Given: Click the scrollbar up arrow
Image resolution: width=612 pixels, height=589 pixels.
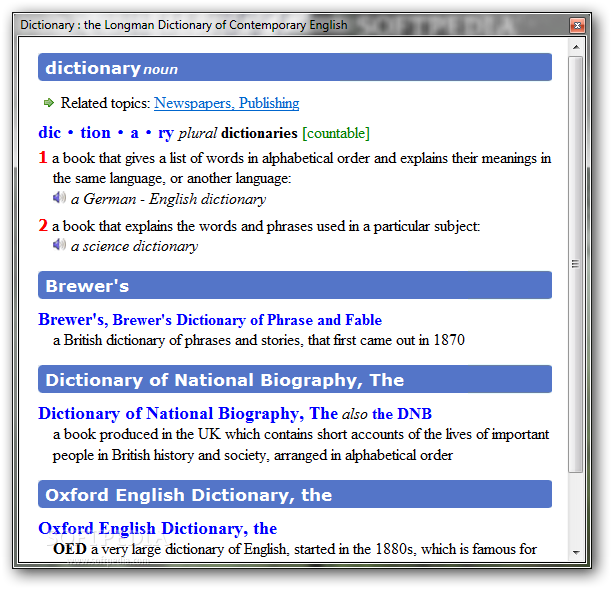Looking at the screenshot, I should (576, 47).
